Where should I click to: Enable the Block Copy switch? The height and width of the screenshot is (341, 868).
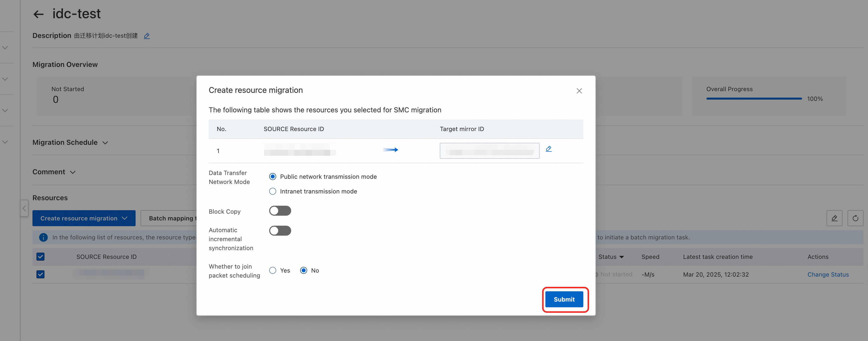(x=280, y=211)
